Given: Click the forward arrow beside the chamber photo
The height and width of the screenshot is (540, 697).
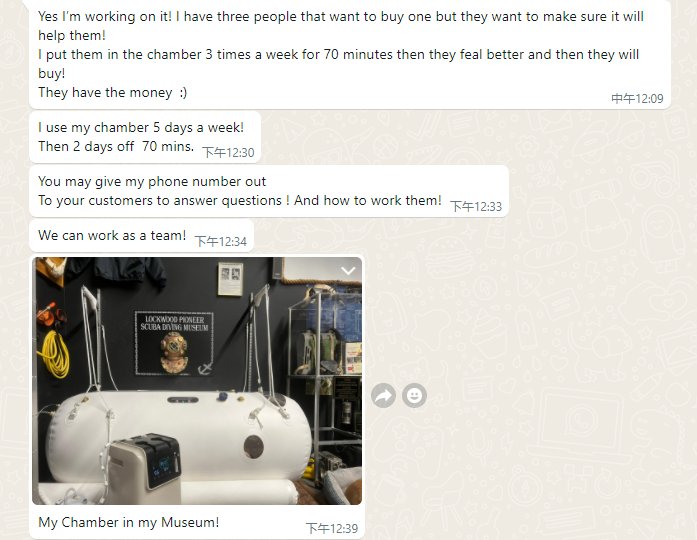Looking at the screenshot, I should coord(383,395).
